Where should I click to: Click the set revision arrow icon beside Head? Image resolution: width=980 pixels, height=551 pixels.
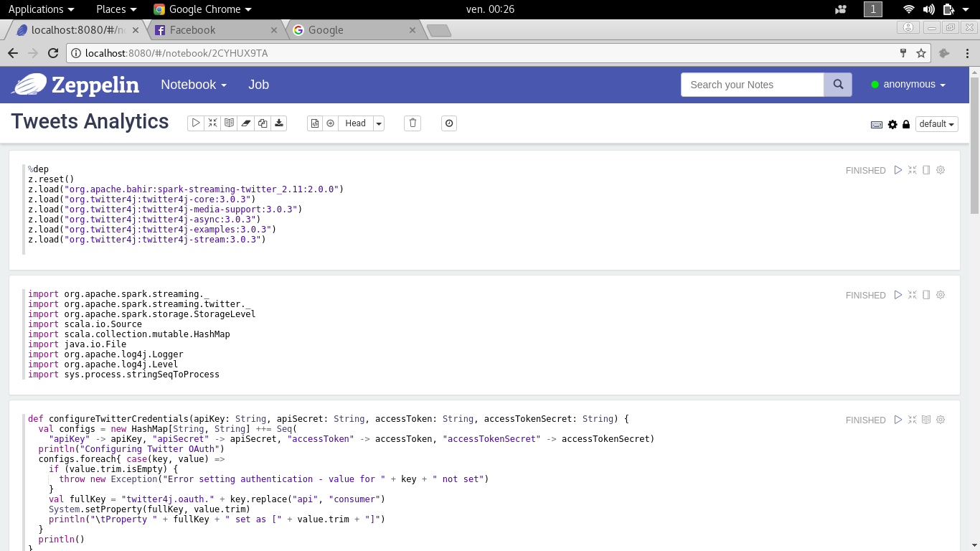pyautogui.click(x=331, y=123)
